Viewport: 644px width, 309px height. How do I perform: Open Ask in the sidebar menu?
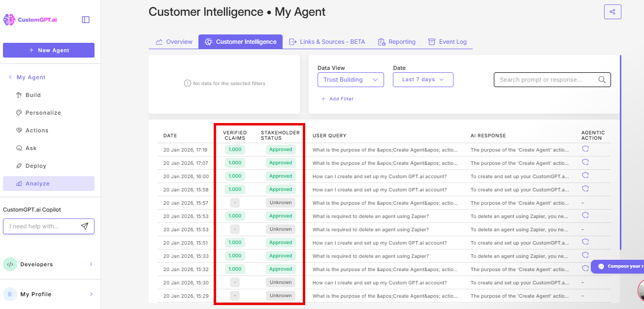click(x=49, y=148)
